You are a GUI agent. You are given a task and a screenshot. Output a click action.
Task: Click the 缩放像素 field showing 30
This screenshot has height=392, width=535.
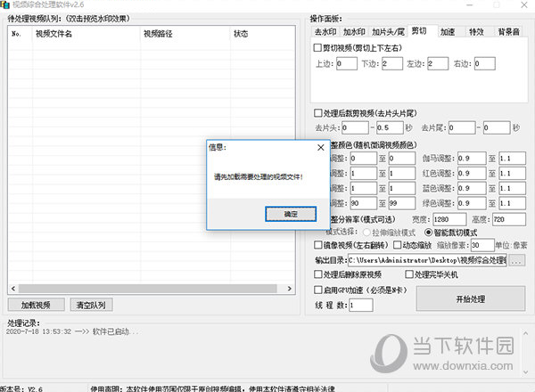(482, 245)
